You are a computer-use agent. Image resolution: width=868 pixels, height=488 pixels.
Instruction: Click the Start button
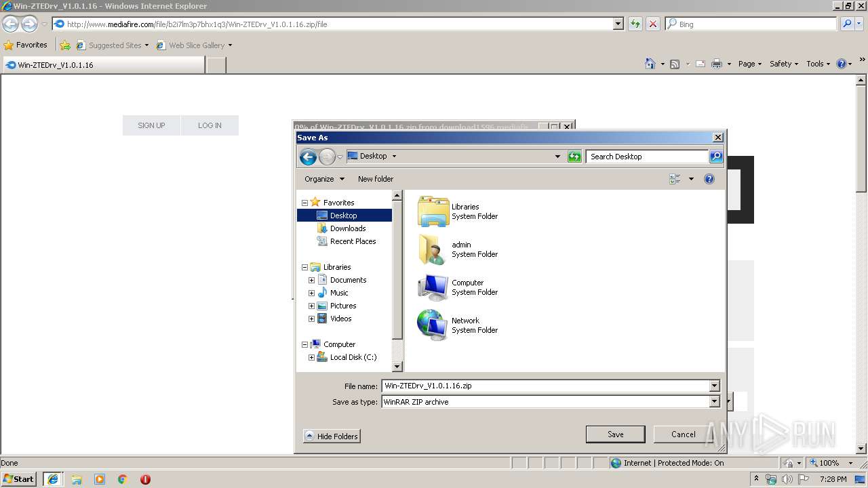click(18, 479)
